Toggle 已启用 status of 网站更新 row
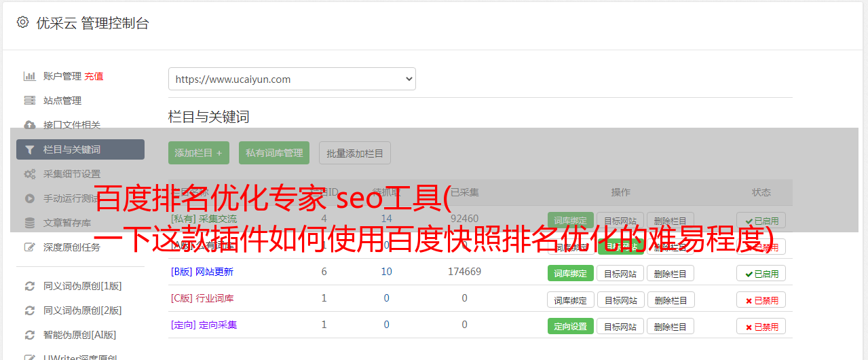This screenshot has width=868, height=360. (x=761, y=273)
